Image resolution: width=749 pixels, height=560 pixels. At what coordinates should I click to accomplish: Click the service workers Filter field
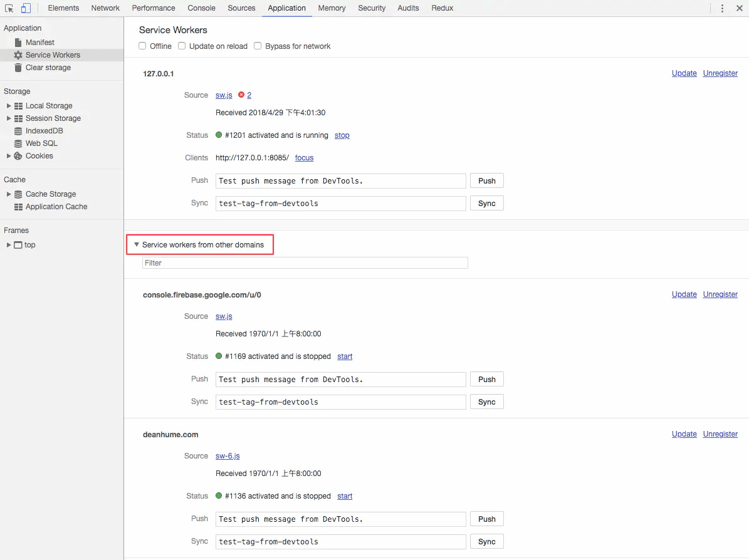tap(305, 263)
